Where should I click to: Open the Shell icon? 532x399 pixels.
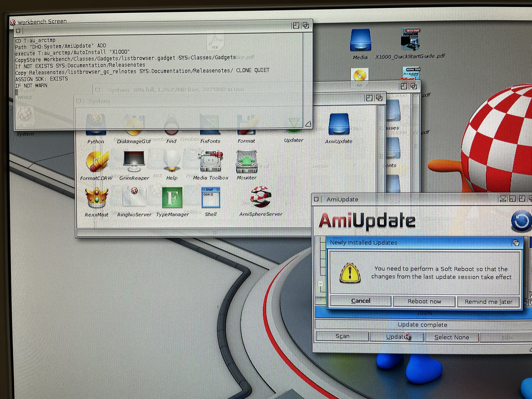[x=211, y=197]
